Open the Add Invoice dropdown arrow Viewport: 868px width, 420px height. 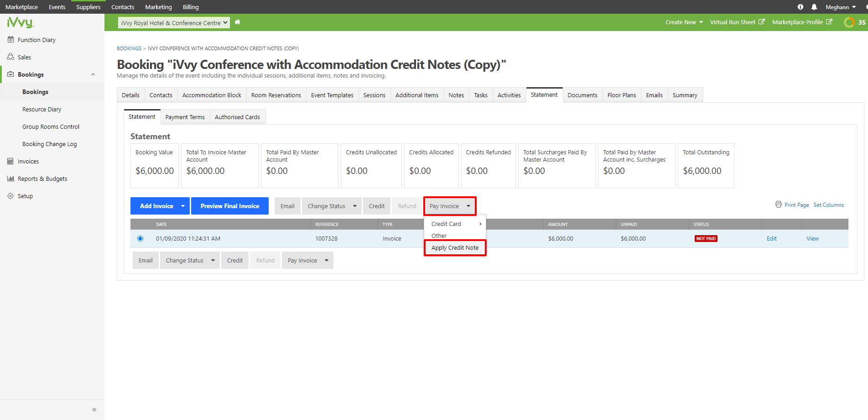(x=183, y=206)
